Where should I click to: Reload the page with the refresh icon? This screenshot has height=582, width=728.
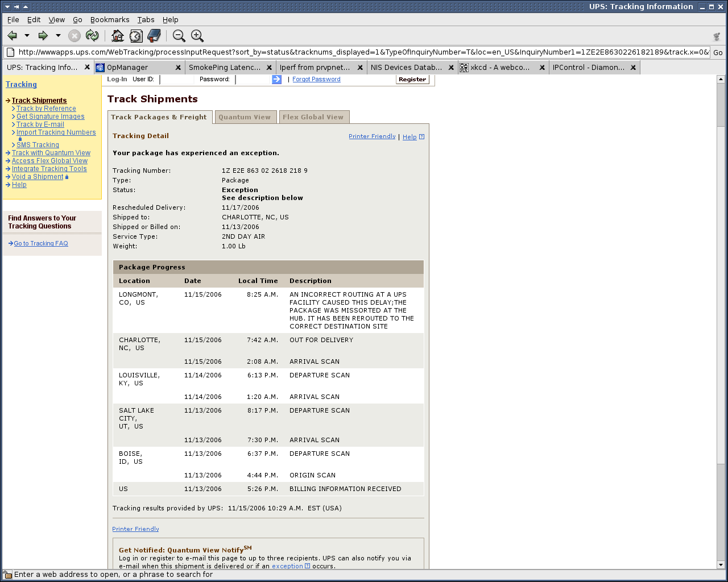click(x=92, y=36)
